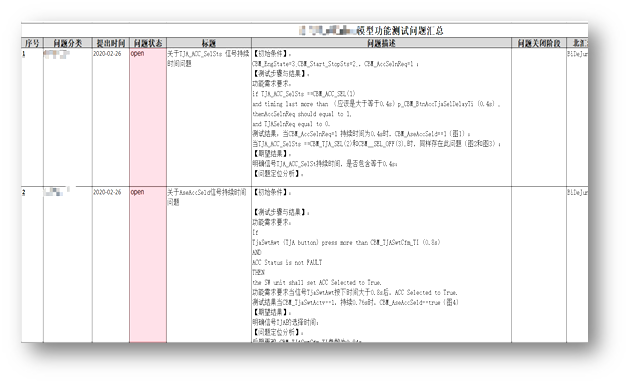Select the sheet title 模型功能测试问题汇总
This screenshot has height=385, width=630.
pyautogui.click(x=400, y=31)
